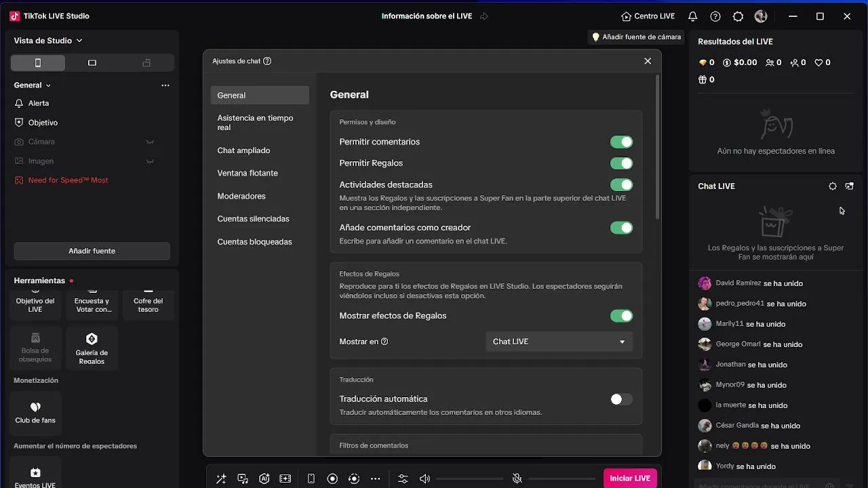Open Centro LIVE
The width and height of the screenshot is (868, 488).
[648, 16]
